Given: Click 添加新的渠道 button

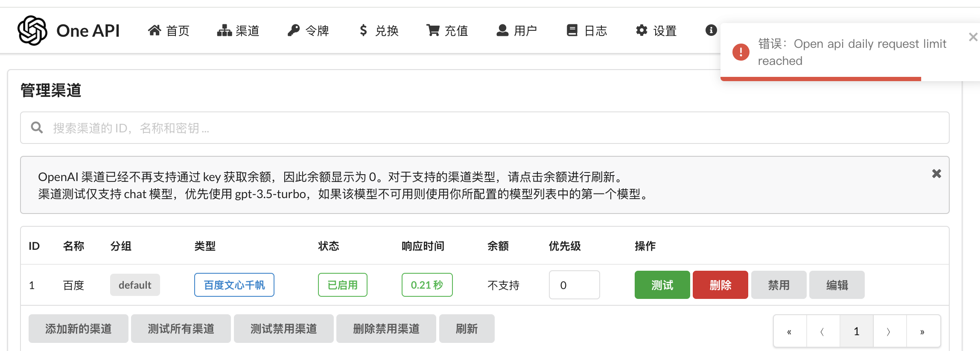Looking at the screenshot, I should pyautogui.click(x=78, y=328).
